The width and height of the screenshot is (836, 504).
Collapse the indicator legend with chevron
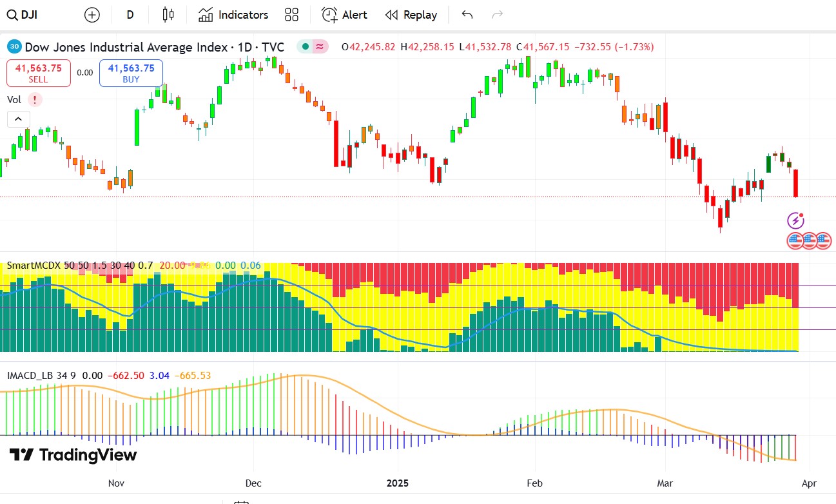[18, 119]
